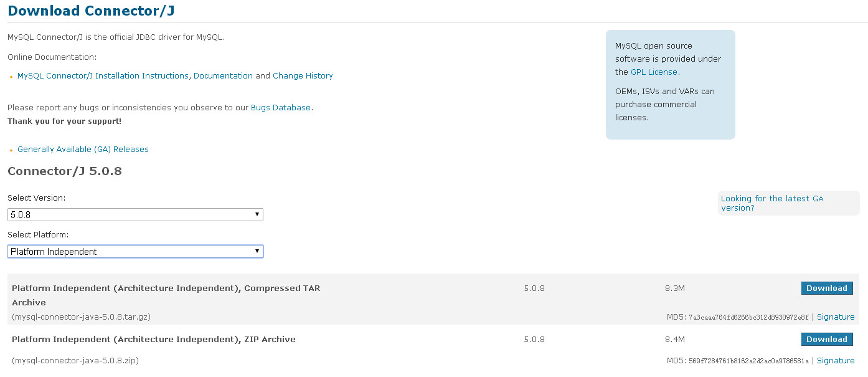Click Looking for the latest GA version link
868x377 pixels.
772,203
